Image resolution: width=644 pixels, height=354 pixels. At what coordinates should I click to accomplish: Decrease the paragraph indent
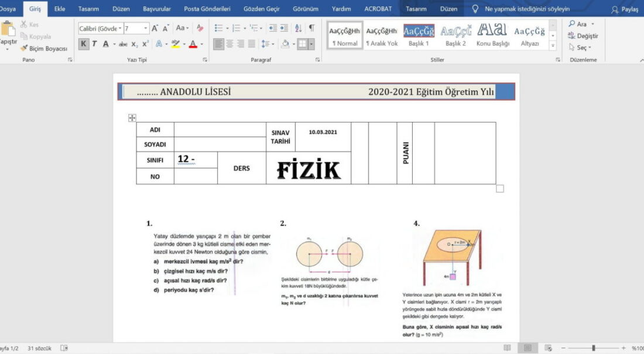(x=273, y=28)
